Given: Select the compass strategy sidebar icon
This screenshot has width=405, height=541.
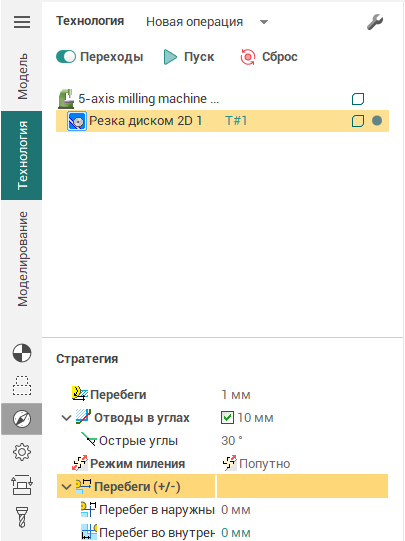Looking at the screenshot, I should (22, 419).
